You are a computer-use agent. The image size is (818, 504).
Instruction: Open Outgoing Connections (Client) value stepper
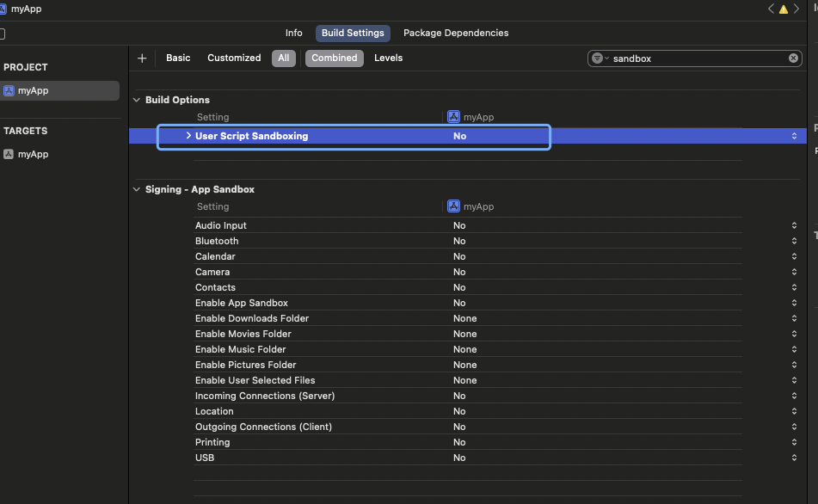(794, 427)
